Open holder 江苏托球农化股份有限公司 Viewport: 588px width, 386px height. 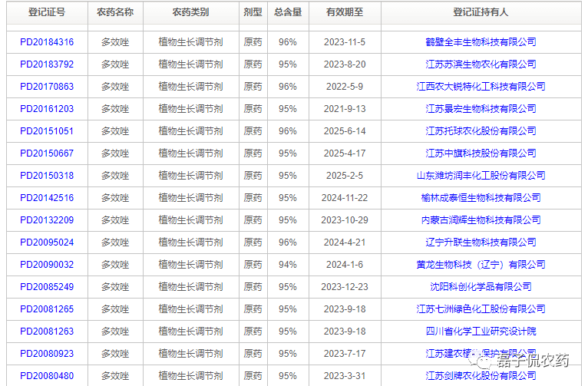tap(481, 131)
